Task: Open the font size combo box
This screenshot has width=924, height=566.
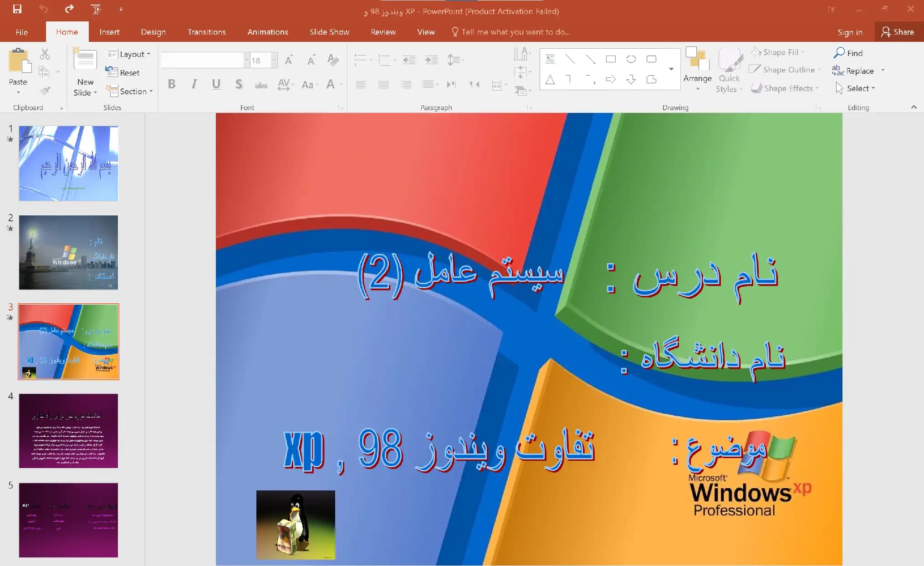Action: 263,60
